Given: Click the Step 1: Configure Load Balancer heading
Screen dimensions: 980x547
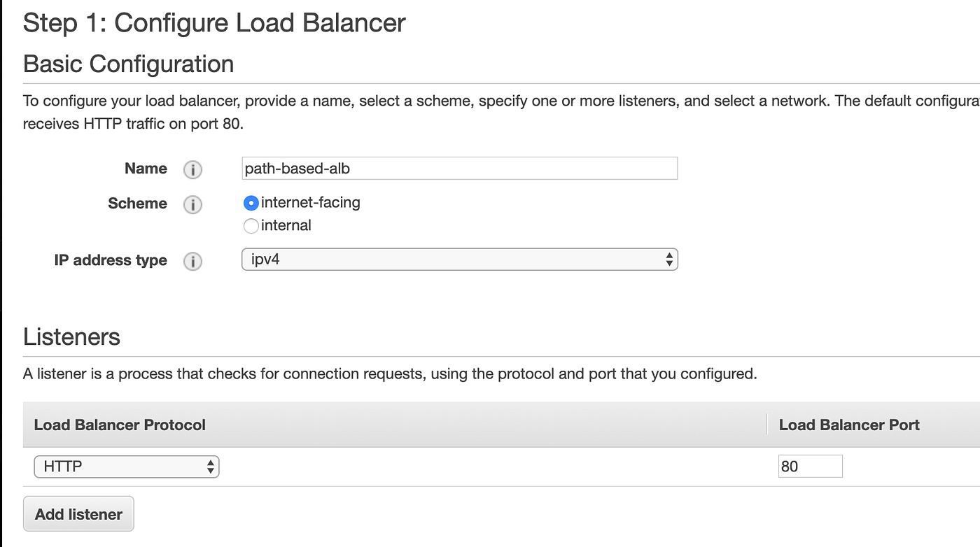Looking at the screenshot, I should click(x=214, y=23).
